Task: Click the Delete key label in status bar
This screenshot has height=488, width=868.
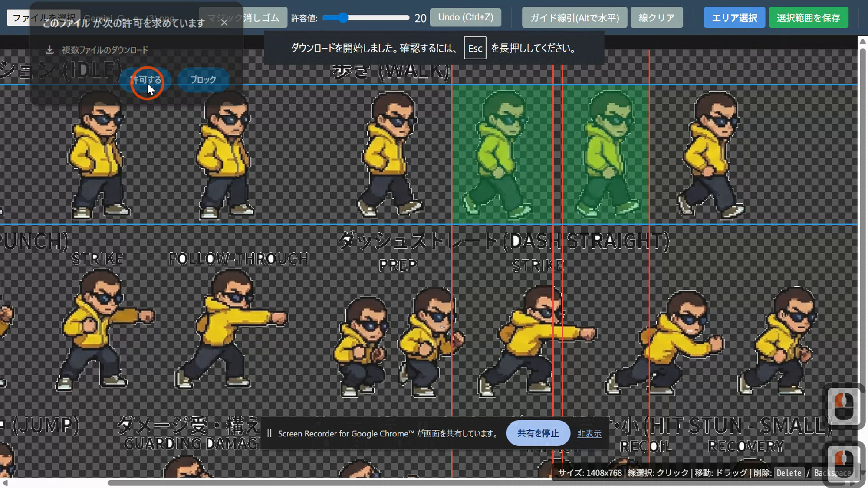Action: pos(789,473)
